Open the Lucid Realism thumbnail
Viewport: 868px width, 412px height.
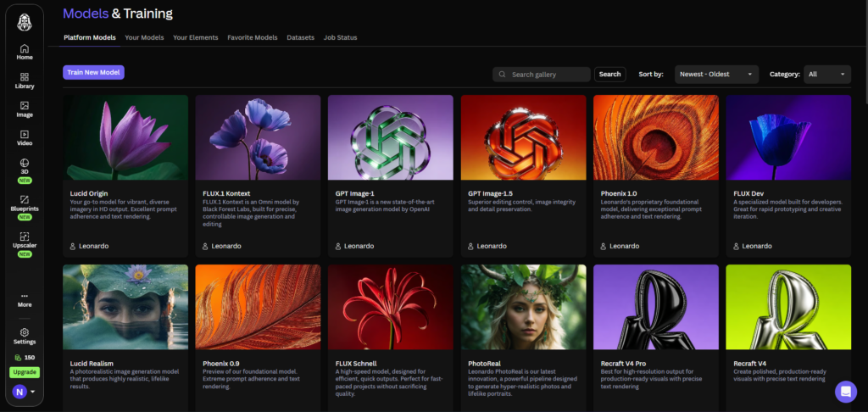125,307
